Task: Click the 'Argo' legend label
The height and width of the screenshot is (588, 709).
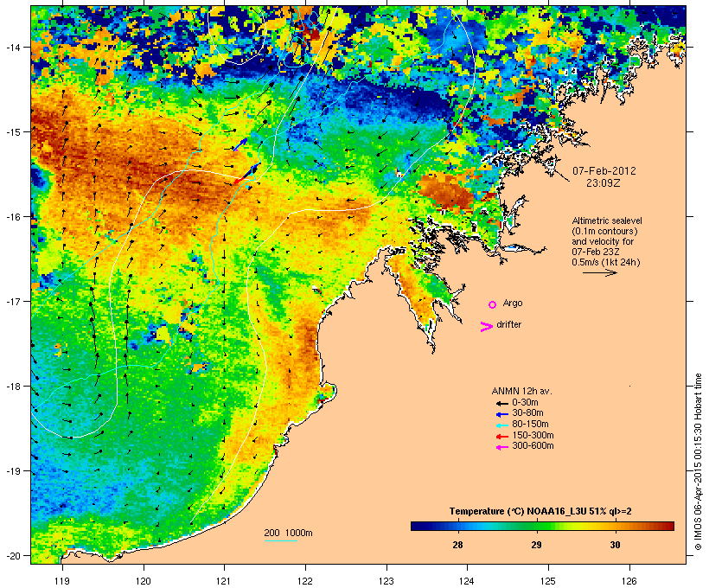Action: coord(513,303)
